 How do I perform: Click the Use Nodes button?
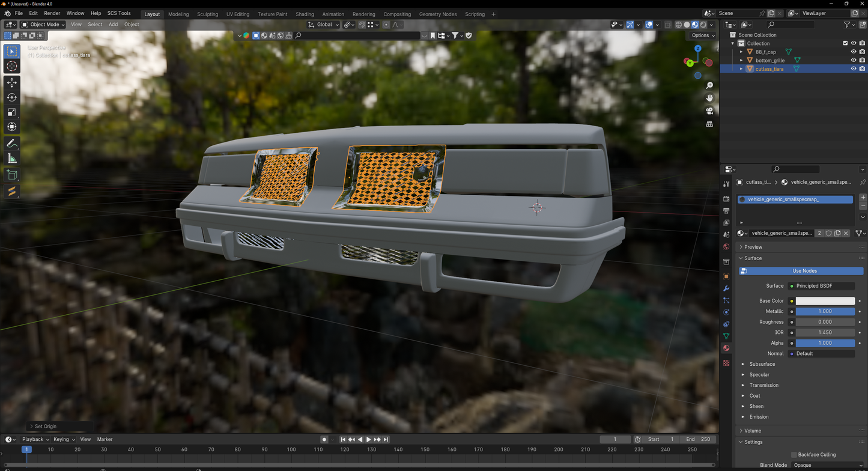[x=800, y=271]
